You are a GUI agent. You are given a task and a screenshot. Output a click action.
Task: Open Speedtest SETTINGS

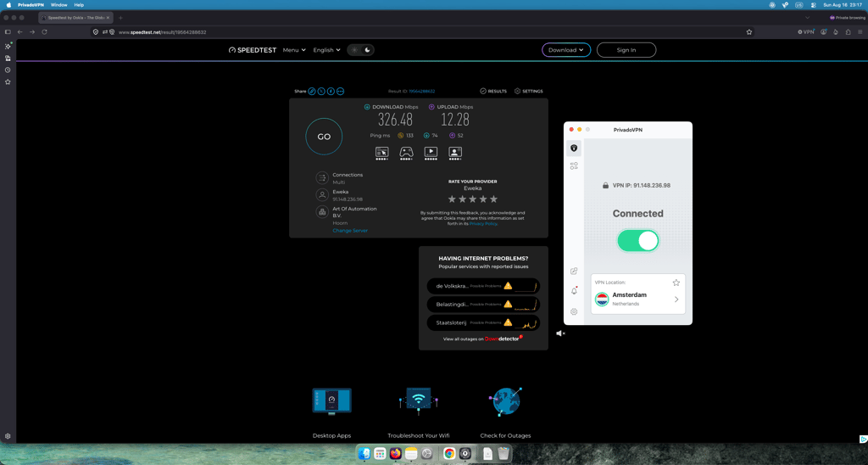point(529,91)
